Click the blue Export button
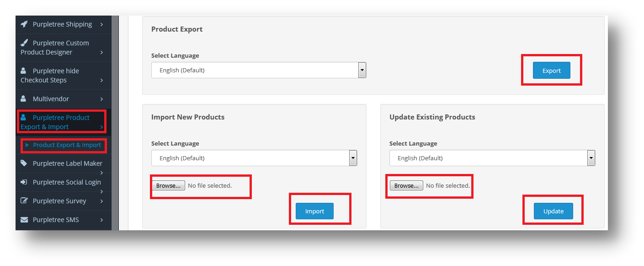644x266 pixels. (x=552, y=71)
